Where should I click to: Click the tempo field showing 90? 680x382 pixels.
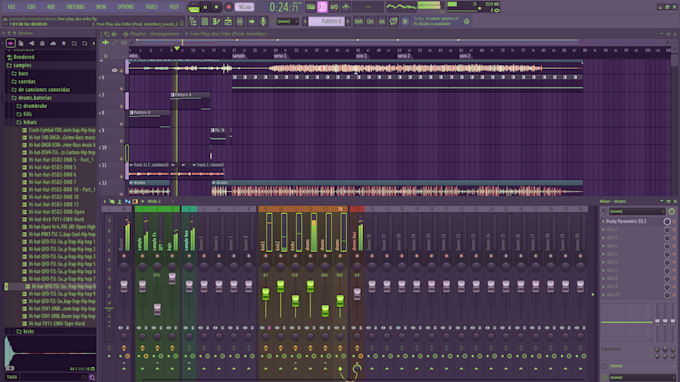(245, 7)
